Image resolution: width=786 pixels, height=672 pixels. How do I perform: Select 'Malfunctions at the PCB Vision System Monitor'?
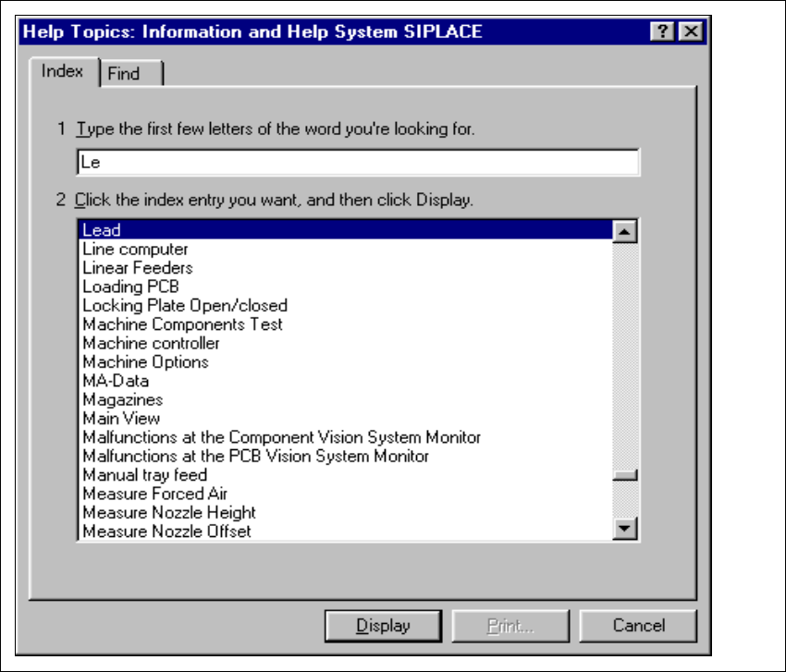pos(346,456)
